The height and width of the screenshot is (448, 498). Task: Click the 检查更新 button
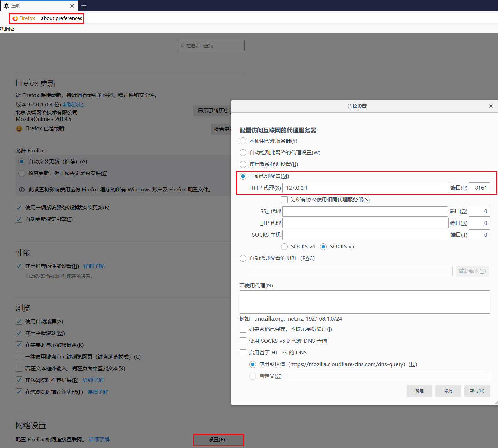coord(221,129)
